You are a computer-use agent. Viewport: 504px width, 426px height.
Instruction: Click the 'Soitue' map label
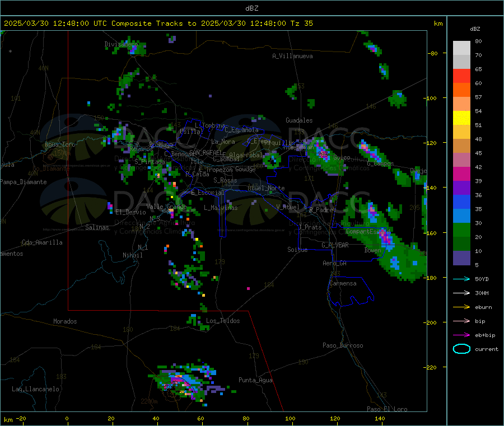coord(297,250)
